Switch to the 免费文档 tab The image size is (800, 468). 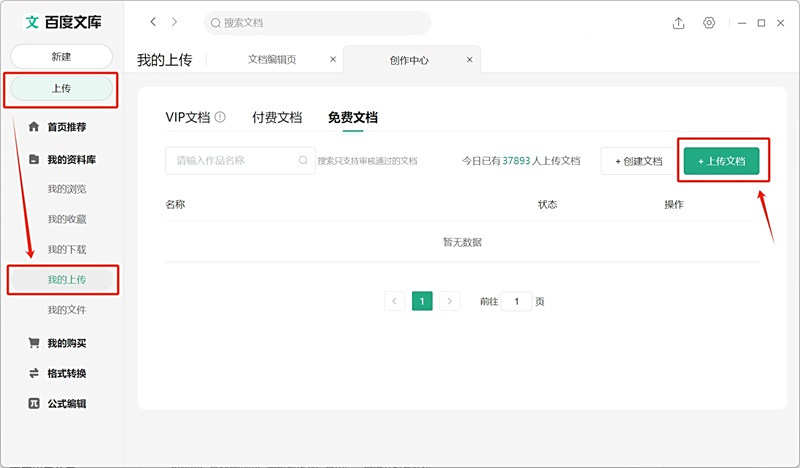point(353,117)
